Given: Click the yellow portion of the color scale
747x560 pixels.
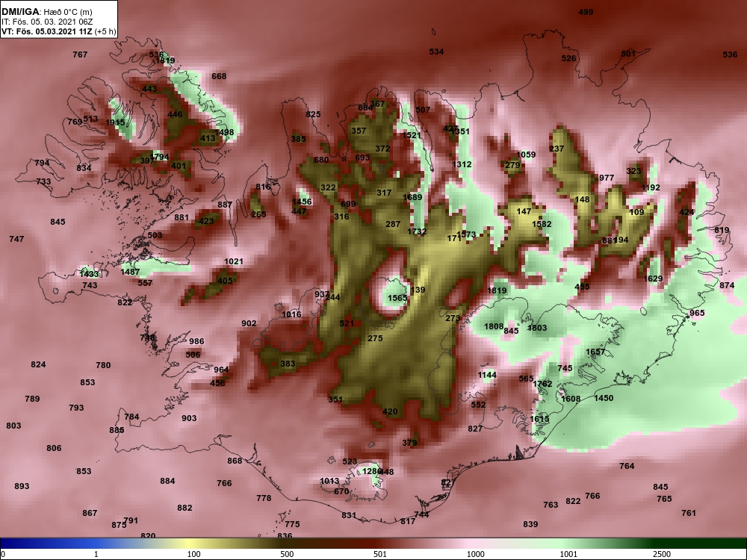Looking at the screenshot, I should point(190,544).
